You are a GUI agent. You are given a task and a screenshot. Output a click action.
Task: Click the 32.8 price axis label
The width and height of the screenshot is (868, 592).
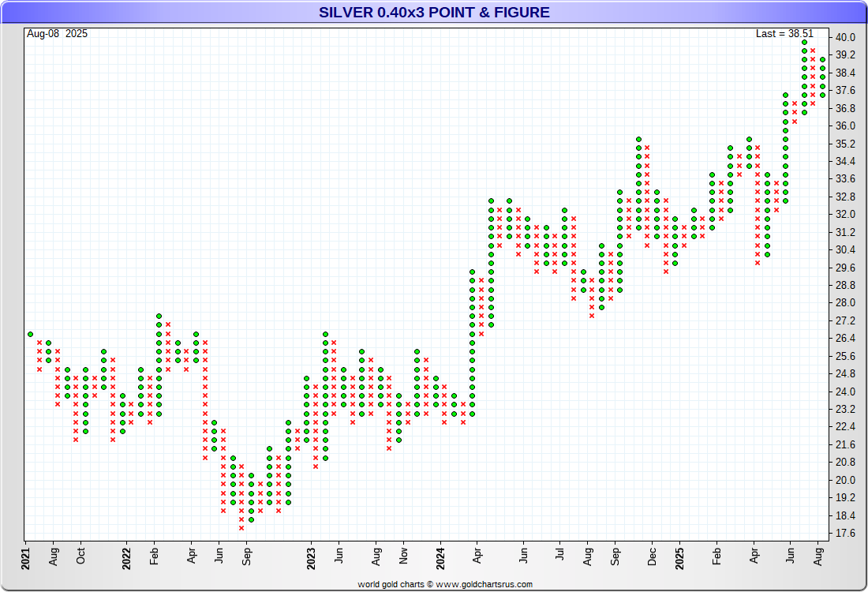pos(845,197)
